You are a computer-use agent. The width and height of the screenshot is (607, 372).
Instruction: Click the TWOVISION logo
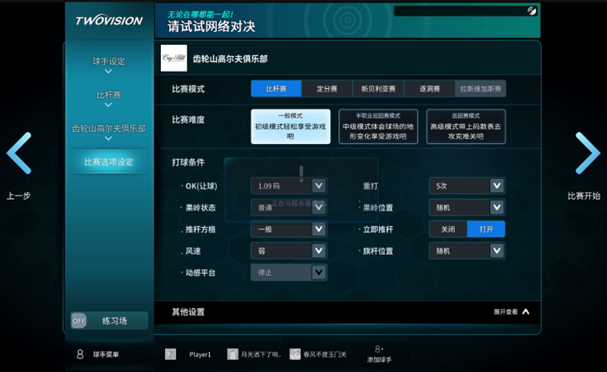(x=109, y=21)
